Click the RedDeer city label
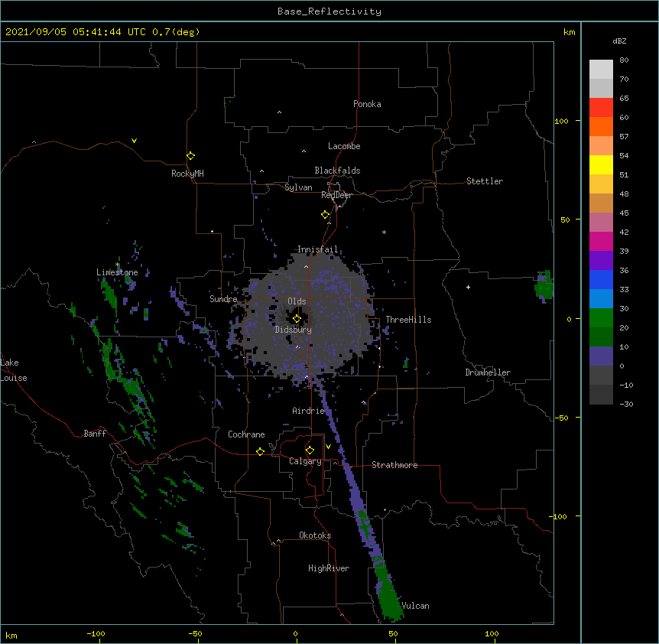This screenshot has height=644, width=659. tap(336, 195)
